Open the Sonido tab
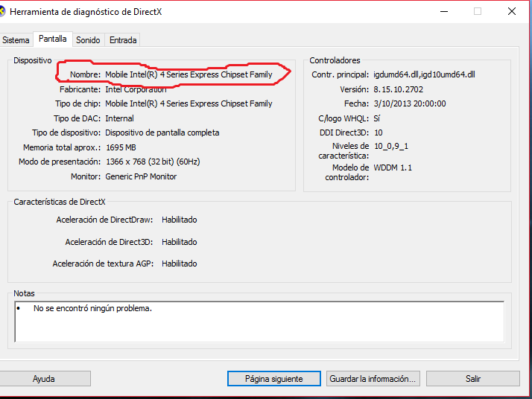Screen dimensions: 532x399 (88, 40)
